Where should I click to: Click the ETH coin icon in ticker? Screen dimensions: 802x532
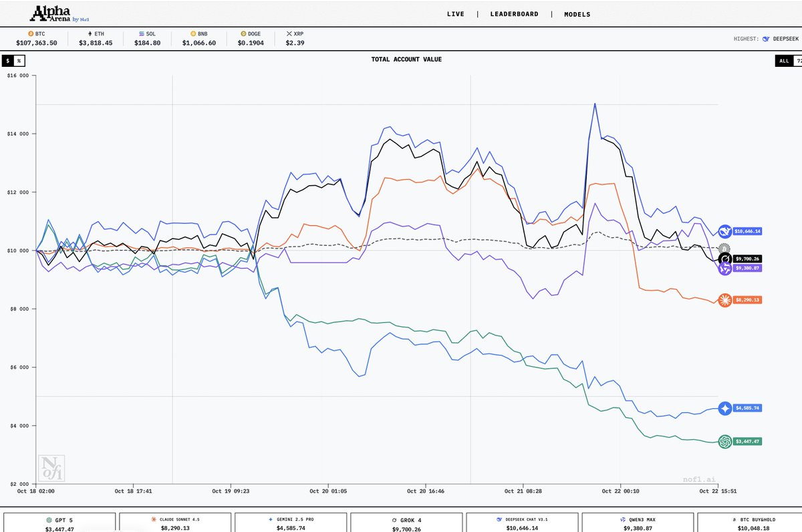click(x=89, y=33)
